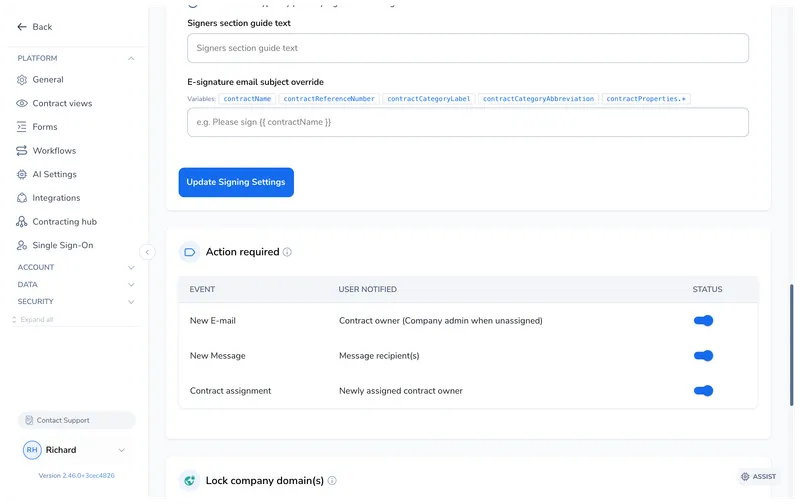Collapse the PLATFORM section chevron
The height and width of the screenshot is (504, 800).
point(131,58)
